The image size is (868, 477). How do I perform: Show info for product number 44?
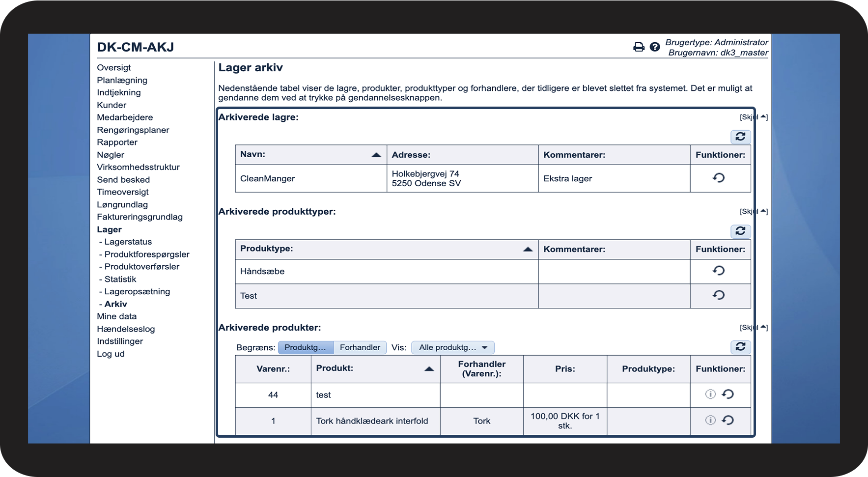coord(710,394)
